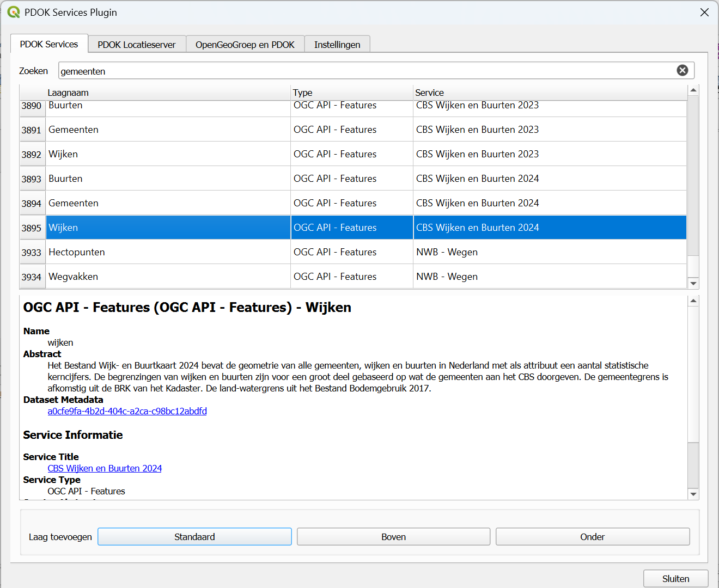The image size is (719, 588).
Task: Open the OpenGeoGroep en PDOK tab
Action: coord(245,45)
